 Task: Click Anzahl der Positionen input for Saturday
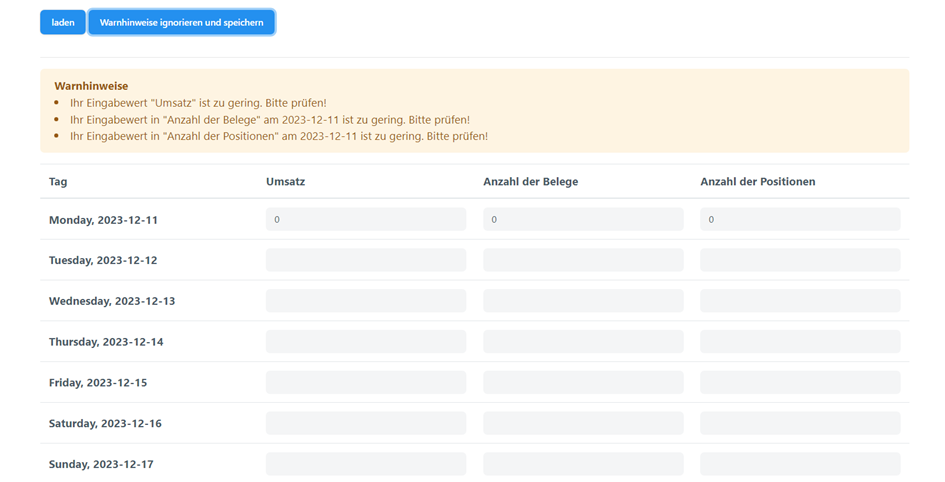(800, 423)
